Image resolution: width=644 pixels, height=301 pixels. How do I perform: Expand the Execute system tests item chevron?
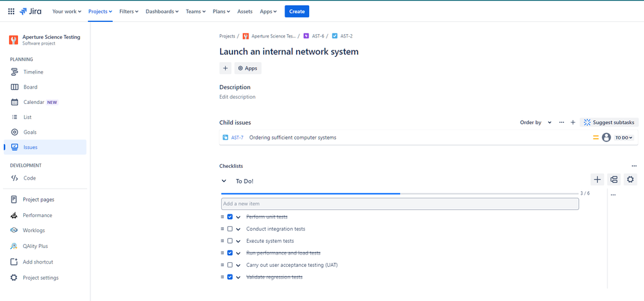coord(238,242)
